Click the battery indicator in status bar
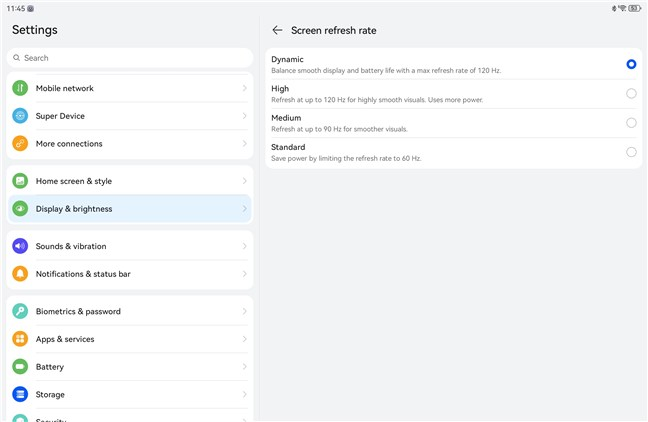Image resolution: width=648 pixels, height=422 pixels. click(x=634, y=8)
